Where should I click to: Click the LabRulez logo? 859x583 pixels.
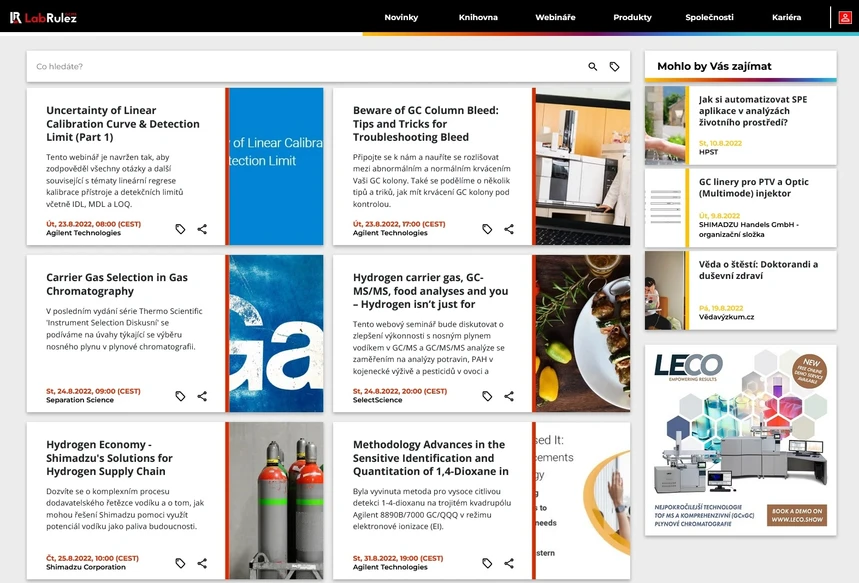coord(42,17)
